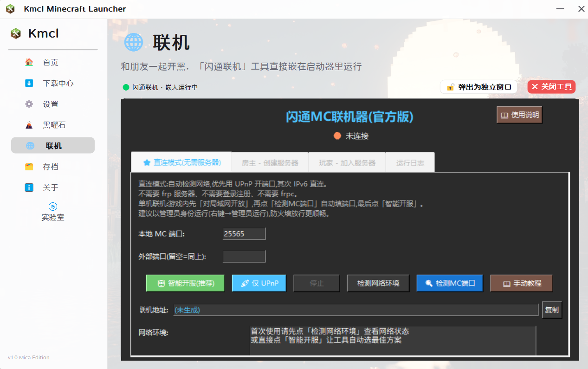Open the 实验室 lab label

pos(52,217)
